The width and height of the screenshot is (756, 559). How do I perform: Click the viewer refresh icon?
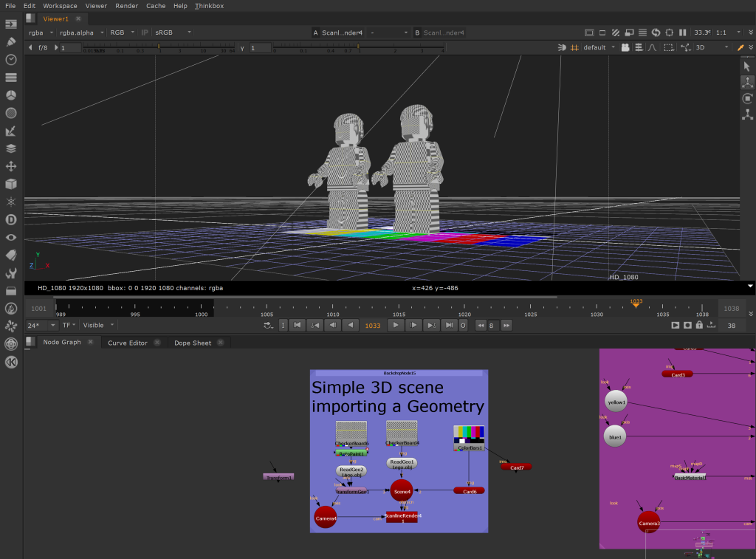point(656,32)
